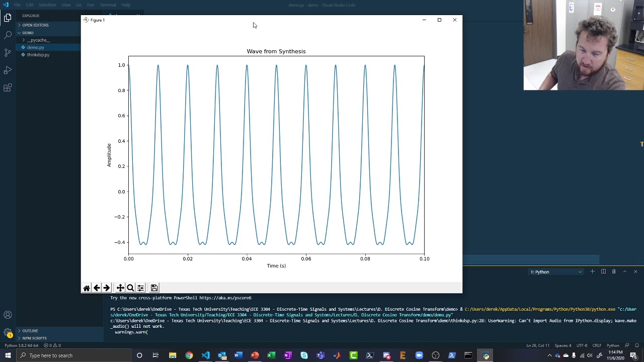Open Excel from taskbar
Screen dimensions: 644x362
pyautogui.click(x=271, y=355)
